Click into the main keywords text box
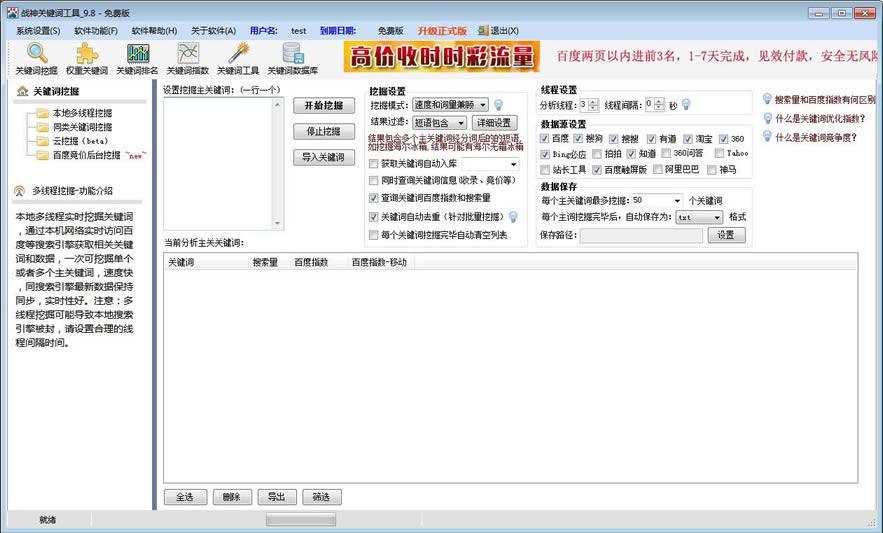This screenshot has height=533, width=883. click(218, 164)
